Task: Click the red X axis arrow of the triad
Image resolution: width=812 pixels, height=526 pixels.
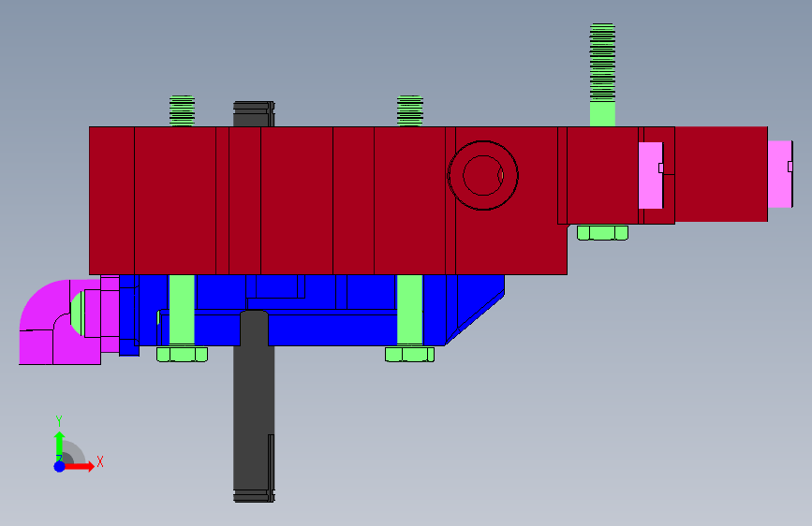Action: tap(79, 466)
